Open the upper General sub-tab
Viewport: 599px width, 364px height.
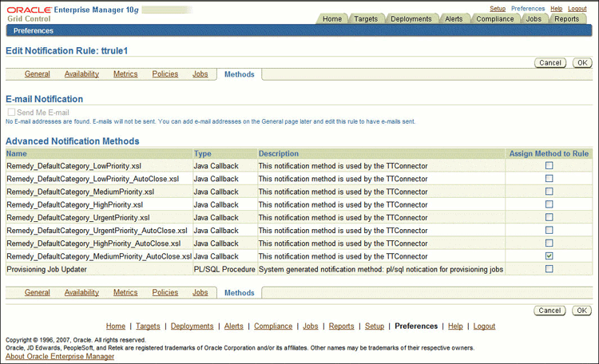(x=37, y=74)
